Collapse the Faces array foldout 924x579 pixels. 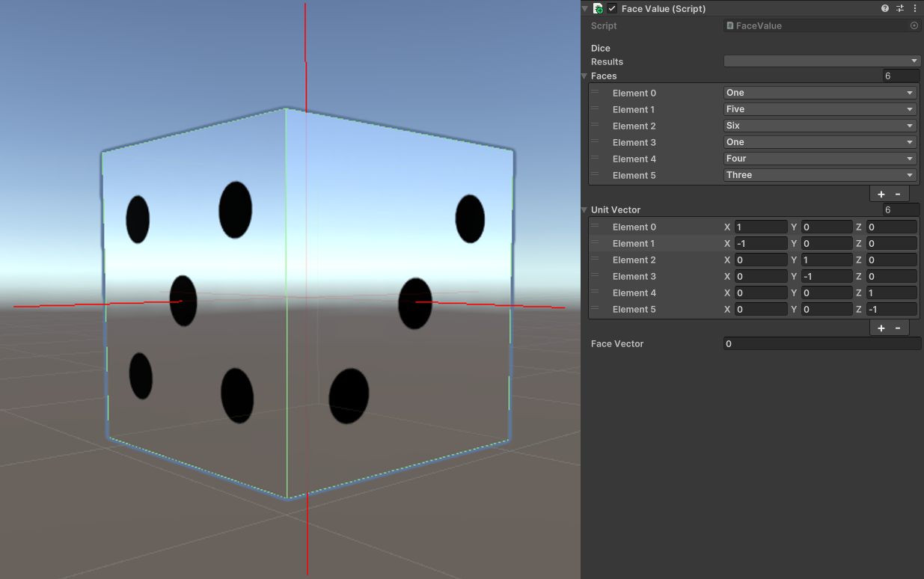pyautogui.click(x=585, y=76)
